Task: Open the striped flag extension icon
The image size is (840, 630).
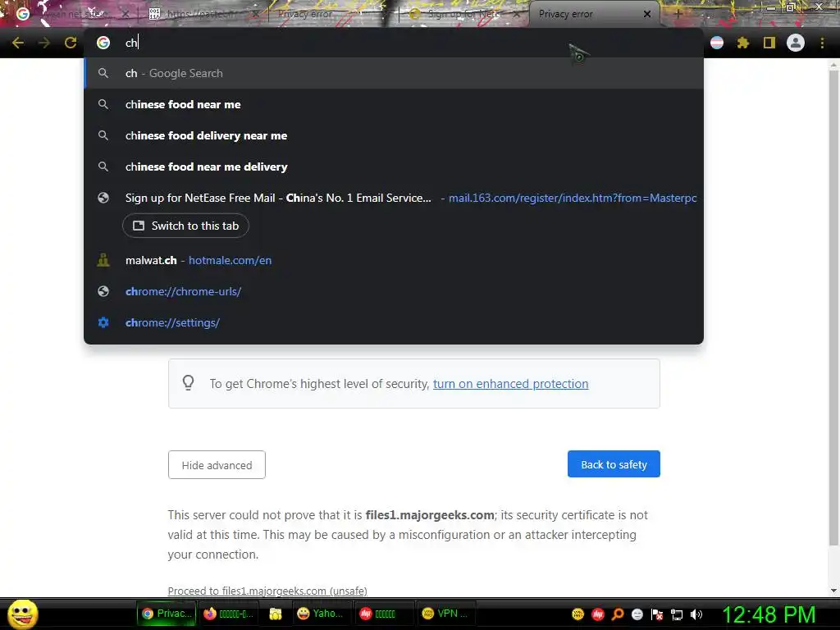Action: point(717,43)
